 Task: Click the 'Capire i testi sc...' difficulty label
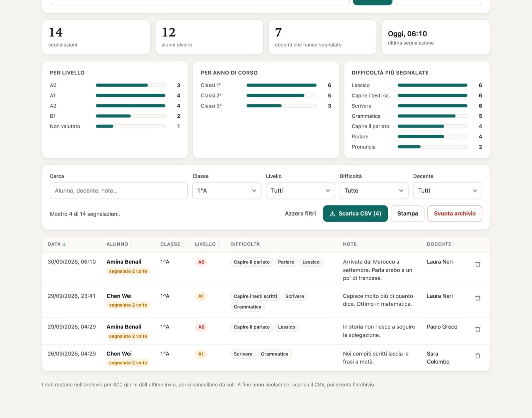[x=372, y=95]
